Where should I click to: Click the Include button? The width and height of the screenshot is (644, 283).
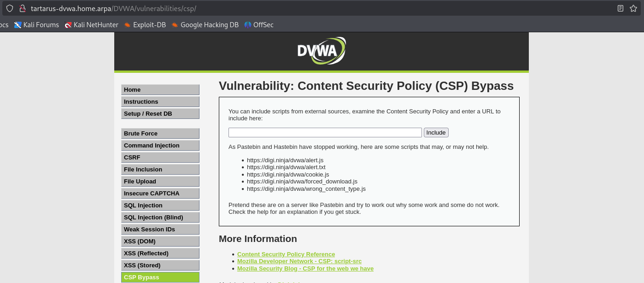(435, 132)
